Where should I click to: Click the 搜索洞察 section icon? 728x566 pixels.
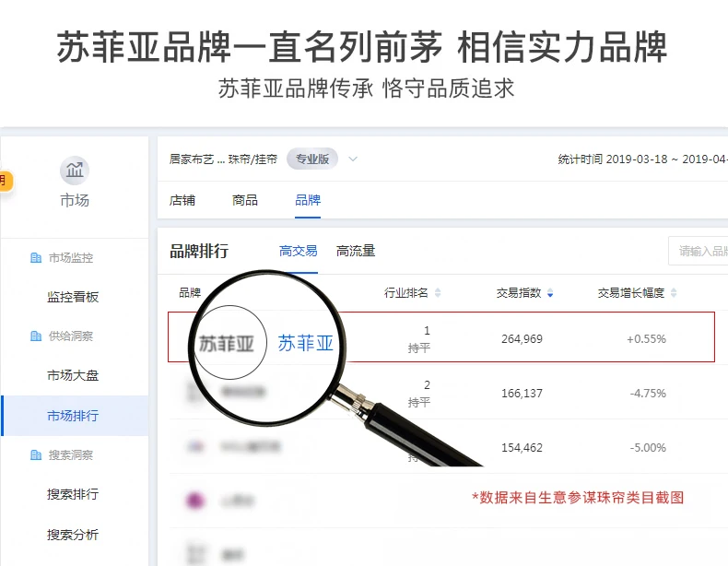tap(36, 454)
